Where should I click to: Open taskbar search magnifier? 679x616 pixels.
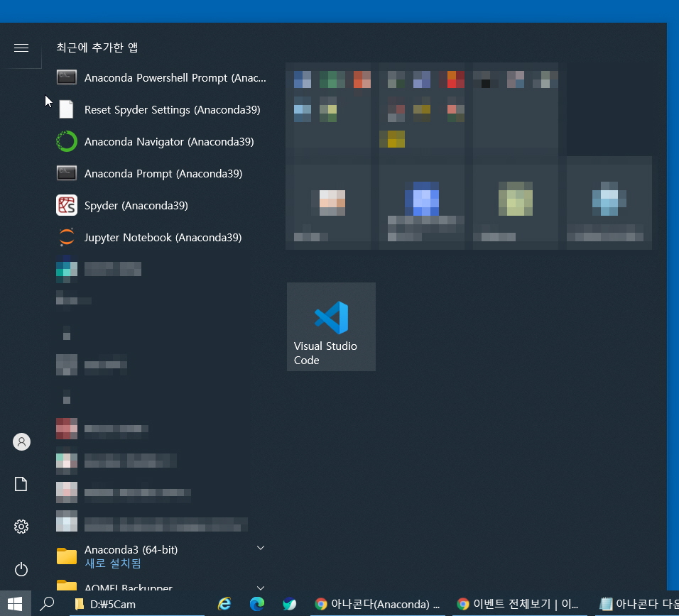tap(47, 604)
